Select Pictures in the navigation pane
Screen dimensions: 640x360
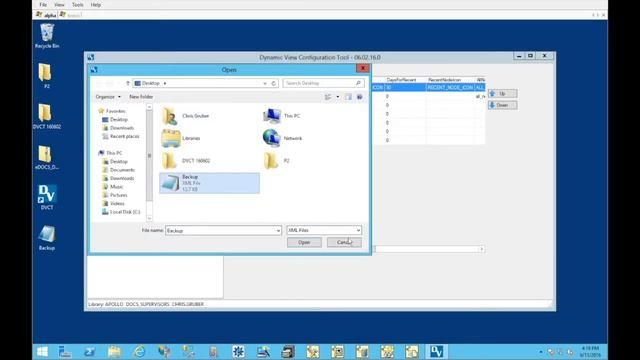[x=115, y=195]
